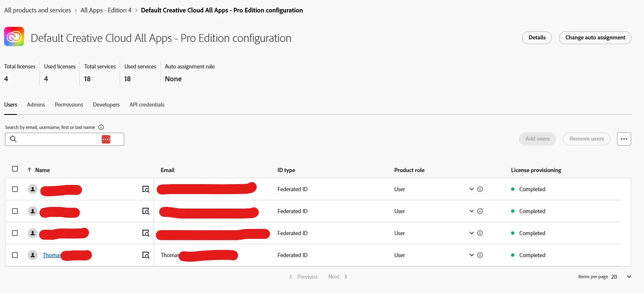Click the Creative Cloud product logo
Image resolution: width=644 pixels, height=294 pixels.
(14, 36)
